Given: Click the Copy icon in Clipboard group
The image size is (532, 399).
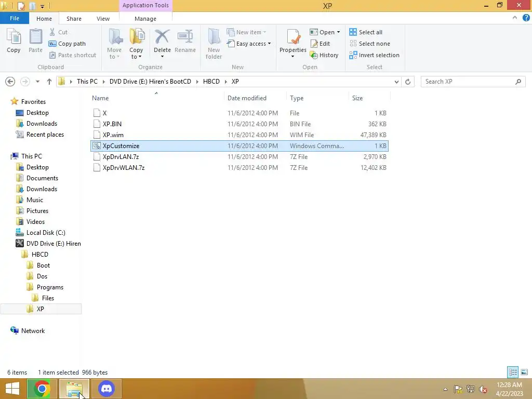Looking at the screenshot, I should 14,37.
